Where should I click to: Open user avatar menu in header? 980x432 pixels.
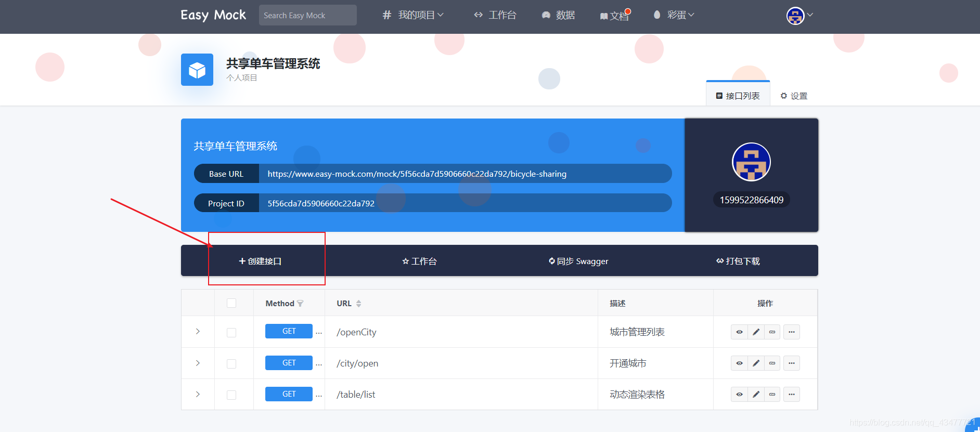pyautogui.click(x=800, y=16)
